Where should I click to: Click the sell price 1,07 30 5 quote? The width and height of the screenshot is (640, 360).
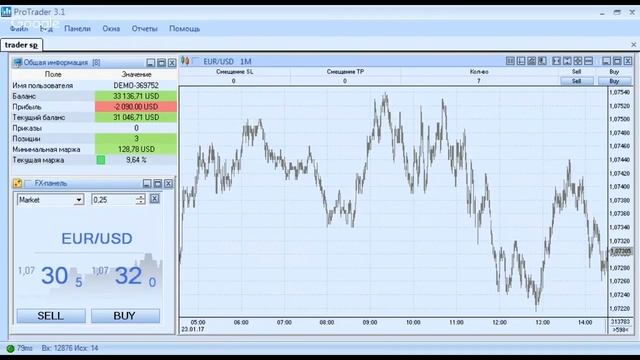(x=50, y=276)
